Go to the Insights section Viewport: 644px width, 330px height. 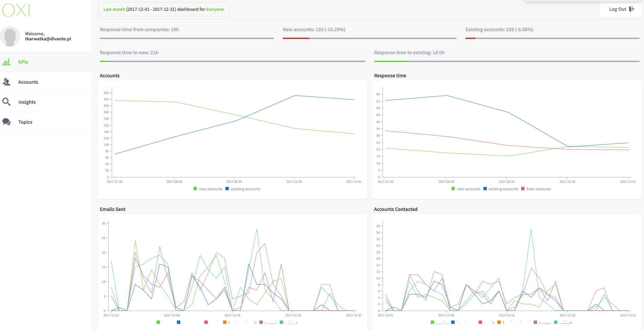point(45,102)
